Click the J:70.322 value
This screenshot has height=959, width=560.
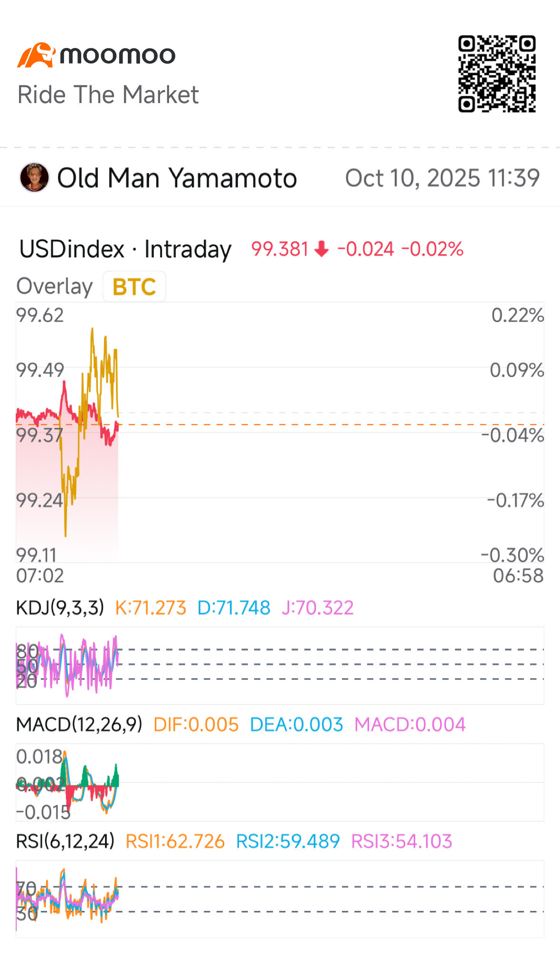pyautogui.click(x=318, y=608)
